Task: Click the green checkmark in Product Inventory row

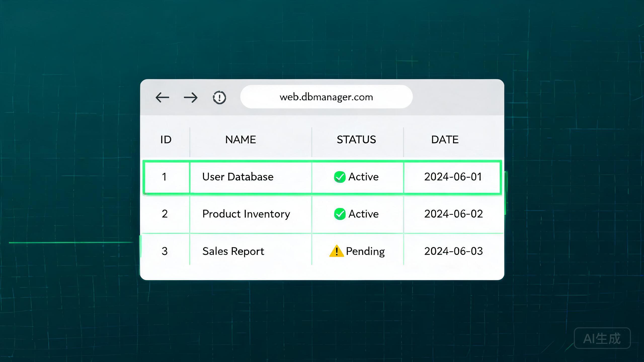Action: tap(340, 214)
